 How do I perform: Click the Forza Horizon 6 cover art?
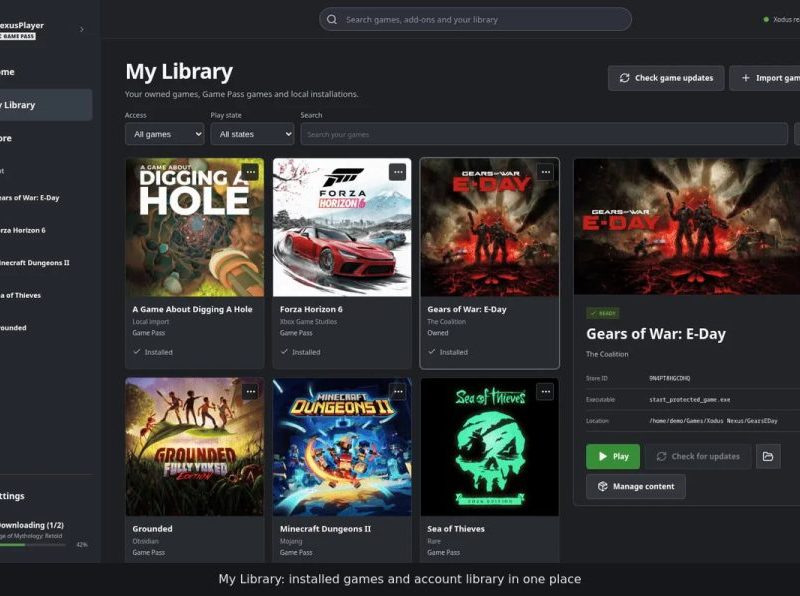click(x=342, y=228)
